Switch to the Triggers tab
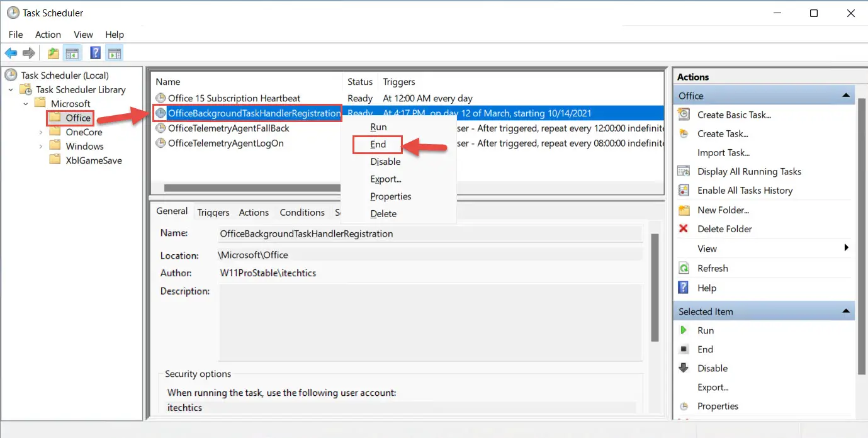This screenshot has height=438, width=868. pyautogui.click(x=213, y=213)
